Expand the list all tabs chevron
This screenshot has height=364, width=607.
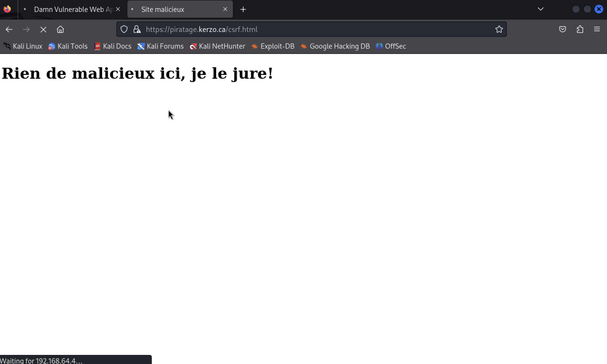click(x=540, y=9)
